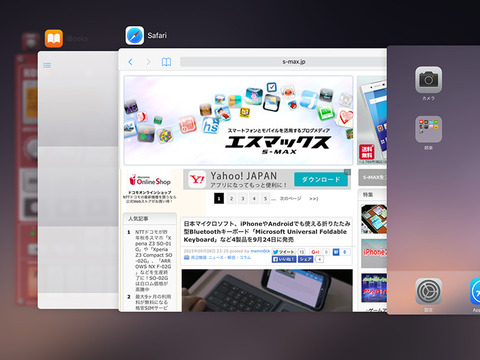This screenshot has height=360, width=480.
Task: Jump to last page with >>| link
Action: coord(314,199)
